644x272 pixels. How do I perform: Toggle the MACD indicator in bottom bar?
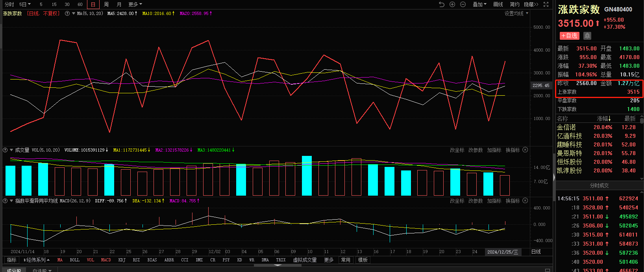tap(106, 260)
